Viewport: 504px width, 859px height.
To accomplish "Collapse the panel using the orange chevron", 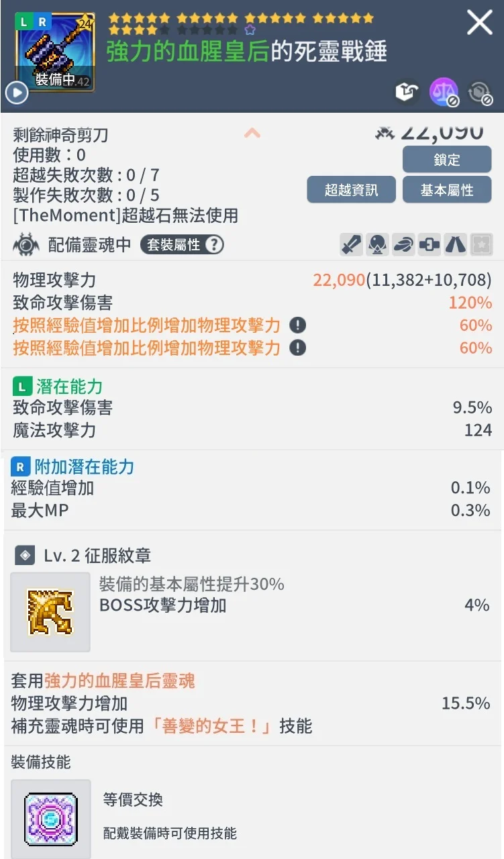I will tap(252, 133).
